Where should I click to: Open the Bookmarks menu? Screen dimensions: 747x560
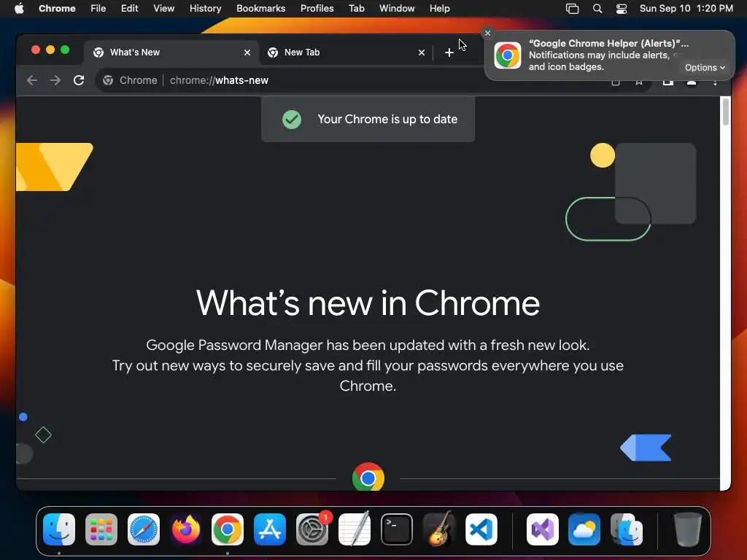point(260,9)
